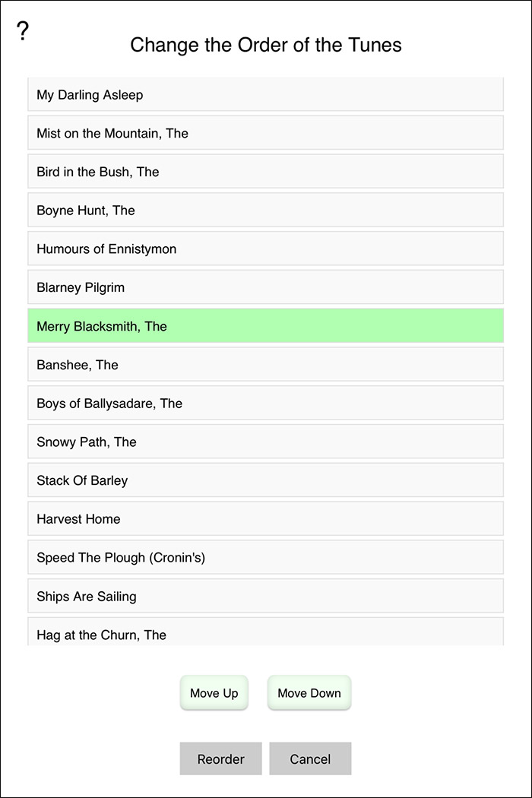Select the Blarney Pilgrim tune
This screenshot has width=532, height=798.
[x=265, y=287]
